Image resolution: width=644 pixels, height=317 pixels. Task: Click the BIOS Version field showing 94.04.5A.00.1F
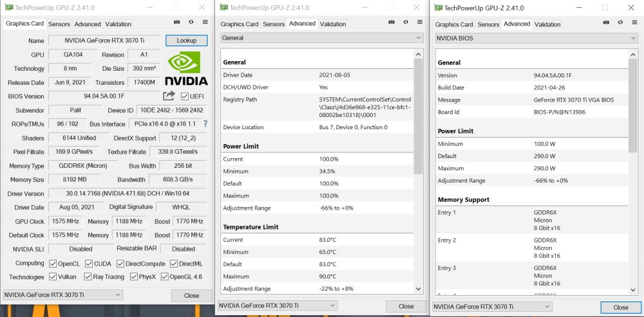point(103,96)
